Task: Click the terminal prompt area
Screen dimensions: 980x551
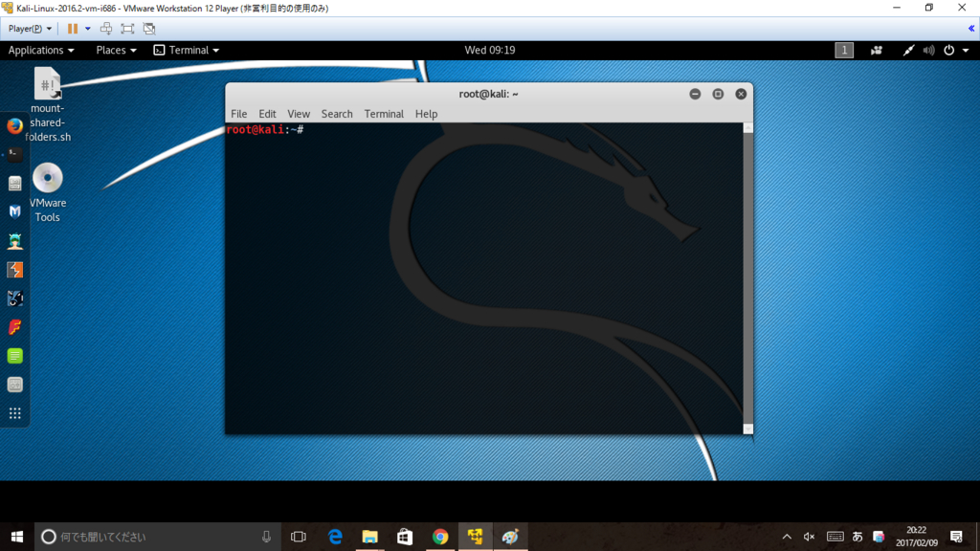Action: click(265, 129)
